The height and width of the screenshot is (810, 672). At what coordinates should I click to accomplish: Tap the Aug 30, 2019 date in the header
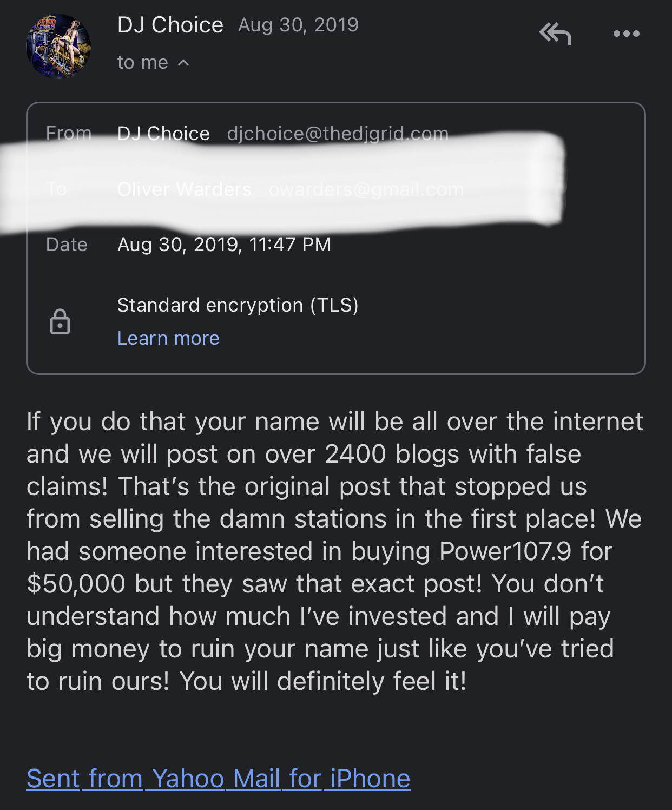click(298, 25)
